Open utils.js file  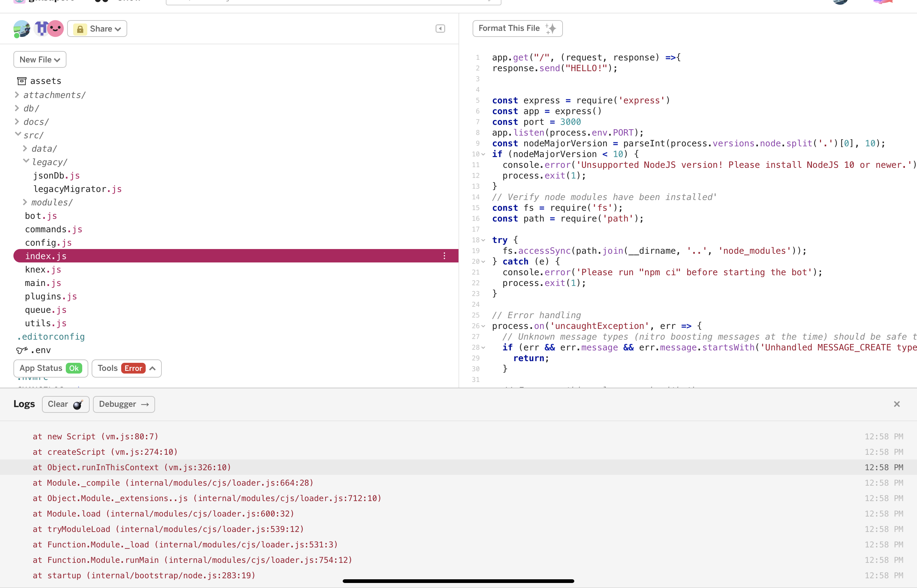pos(45,323)
